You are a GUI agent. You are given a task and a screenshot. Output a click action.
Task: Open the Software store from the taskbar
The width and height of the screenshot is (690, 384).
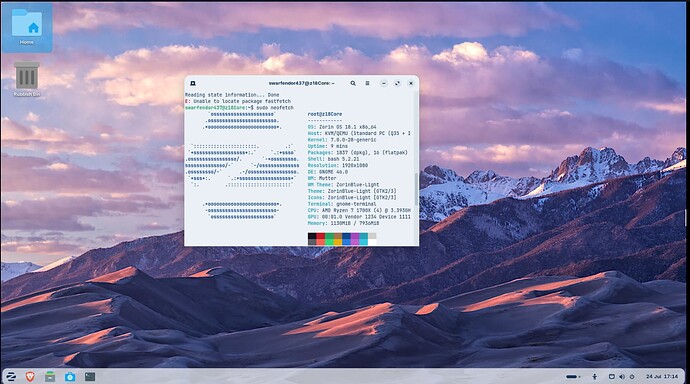coord(70,377)
